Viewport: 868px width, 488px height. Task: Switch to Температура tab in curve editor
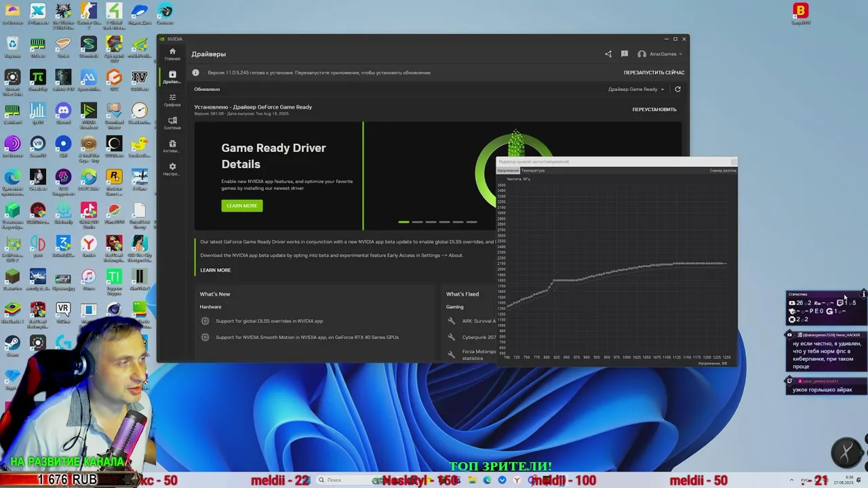[x=533, y=171]
